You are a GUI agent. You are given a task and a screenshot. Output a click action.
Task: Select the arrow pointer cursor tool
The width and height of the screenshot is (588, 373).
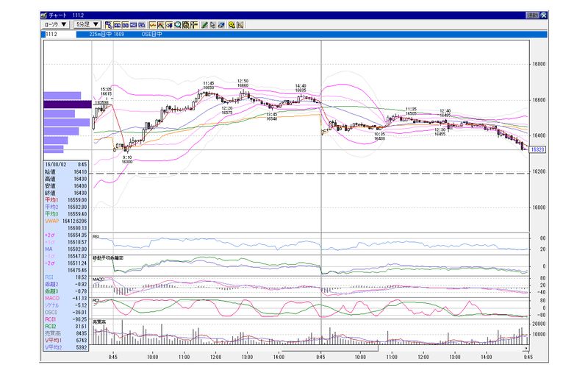click(x=212, y=25)
